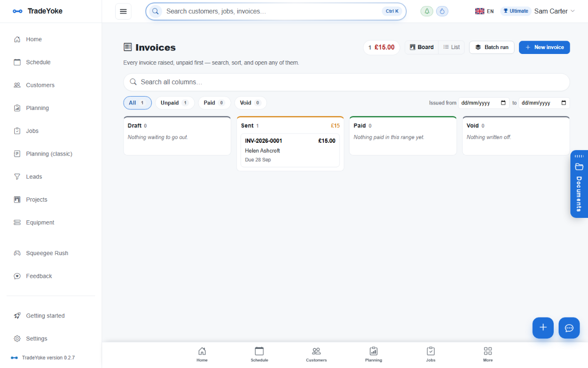
Task: Click the Sent column header
Action: pyautogui.click(x=290, y=126)
